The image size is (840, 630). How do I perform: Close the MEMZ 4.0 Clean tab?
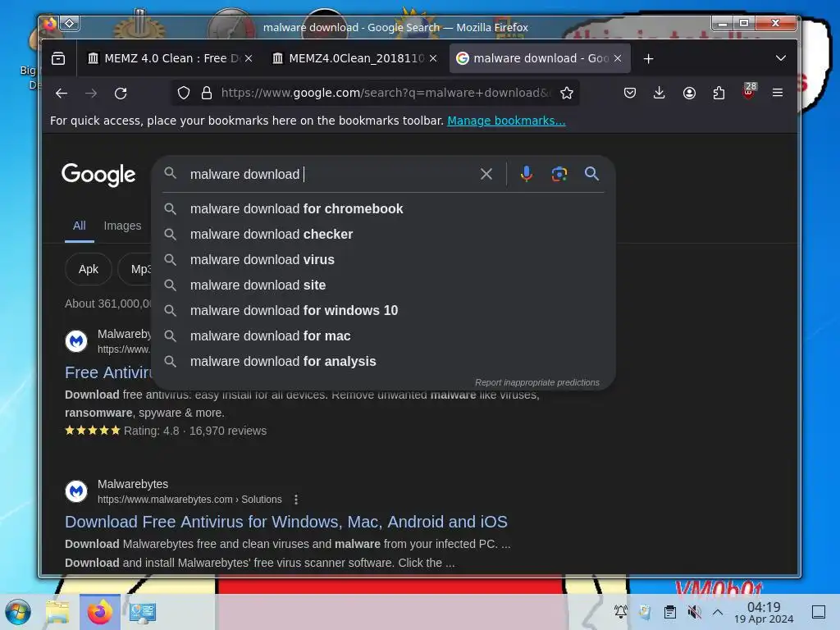[249, 58]
